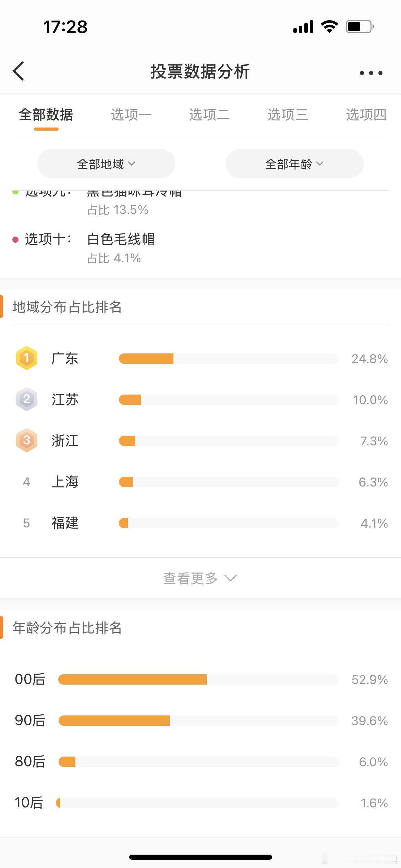Tap the 90后 age row label
This screenshot has height=868, width=401.
point(30,721)
